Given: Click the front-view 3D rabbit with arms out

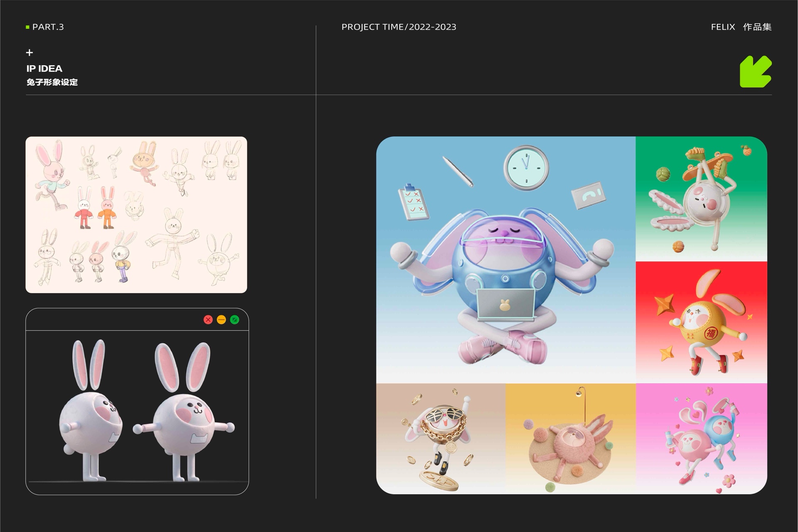Looking at the screenshot, I should [x=184, y=411].
